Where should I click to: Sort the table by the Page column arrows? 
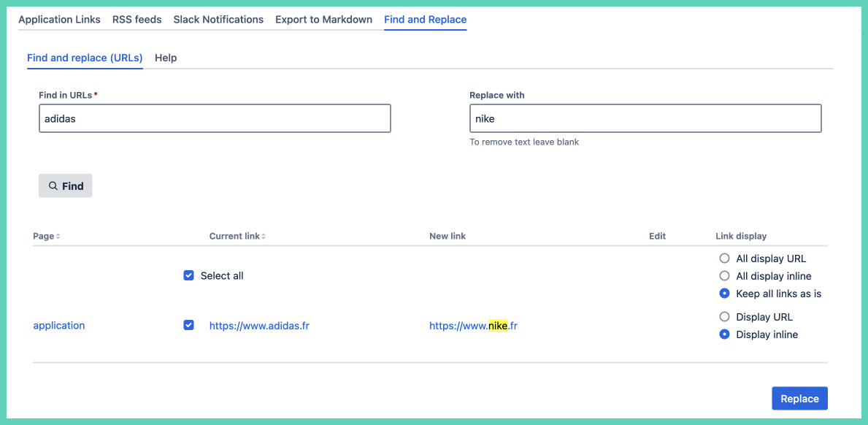57,236
